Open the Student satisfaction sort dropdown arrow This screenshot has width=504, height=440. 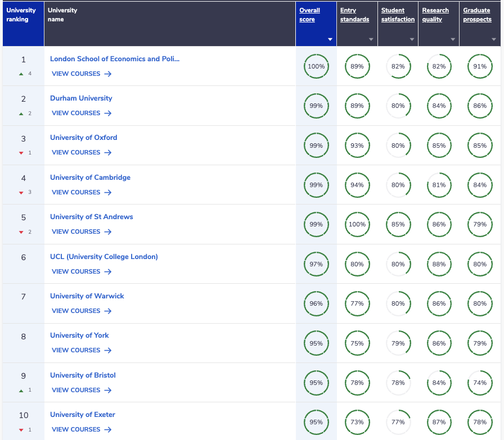point(412,39)
